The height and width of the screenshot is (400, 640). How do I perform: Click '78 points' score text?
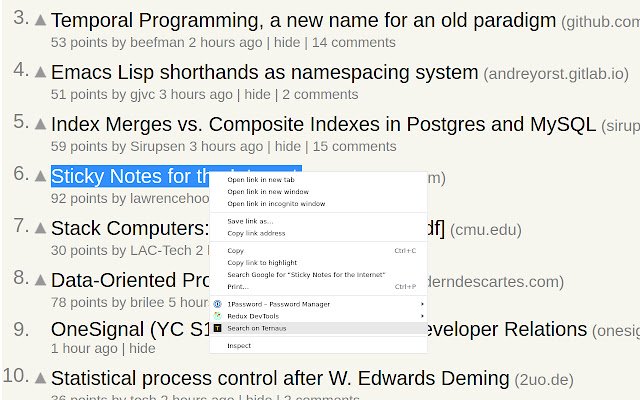(79, 302)
